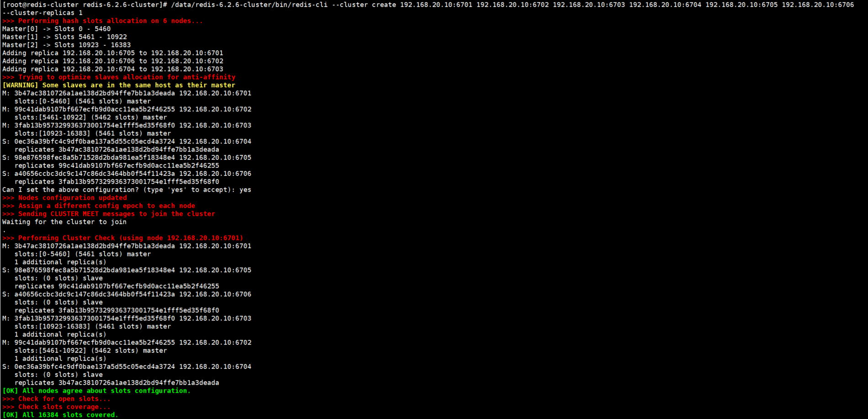Click 'Adding replica 192.168.20.10:6705 to 192.168.20.10:6701' line
Screen dimensions: 868x419
click(113, 53)
